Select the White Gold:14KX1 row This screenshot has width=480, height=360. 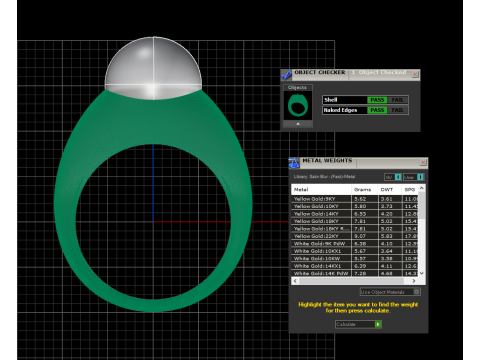click(x=355, y=266)
